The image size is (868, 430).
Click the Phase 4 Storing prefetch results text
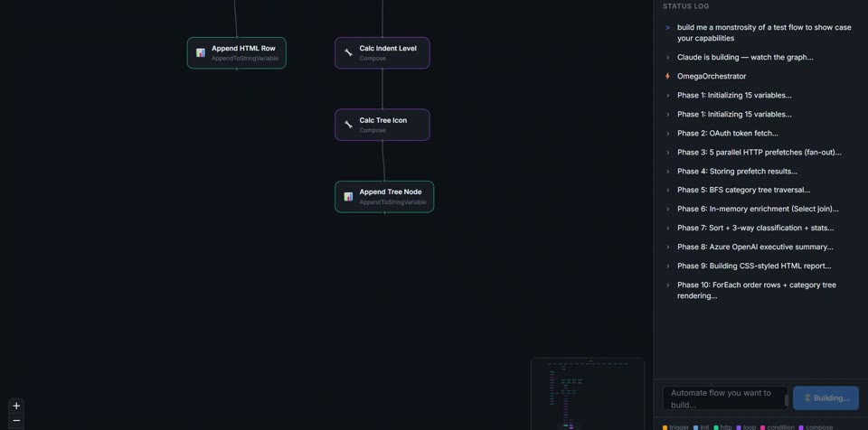(x=738, y=172)
